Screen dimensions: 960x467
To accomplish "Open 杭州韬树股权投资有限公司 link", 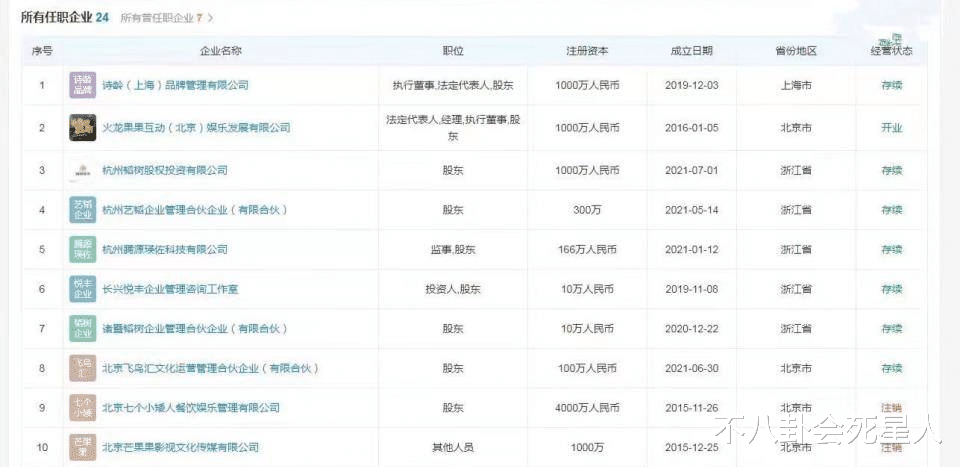I will point(165,170).
